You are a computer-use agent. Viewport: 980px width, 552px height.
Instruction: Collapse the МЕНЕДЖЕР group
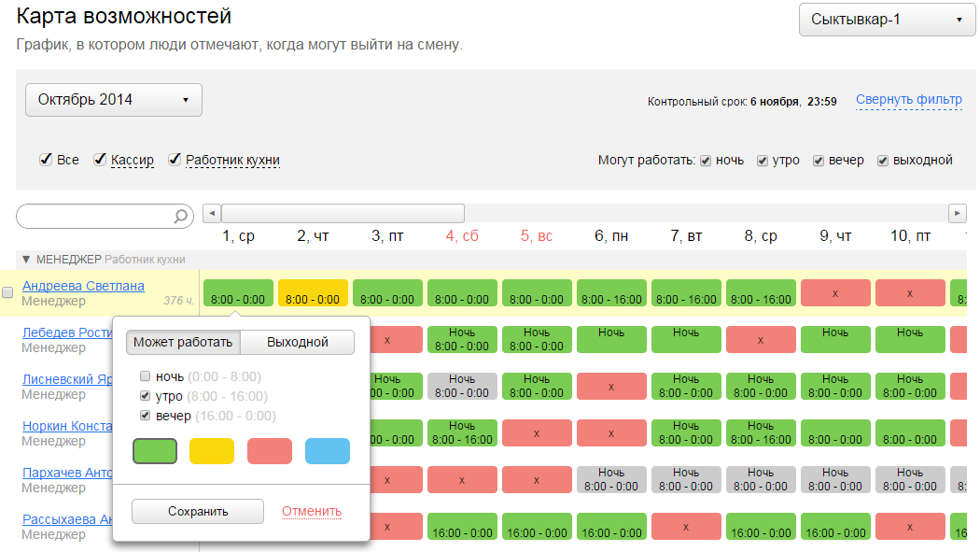(25, 259)
